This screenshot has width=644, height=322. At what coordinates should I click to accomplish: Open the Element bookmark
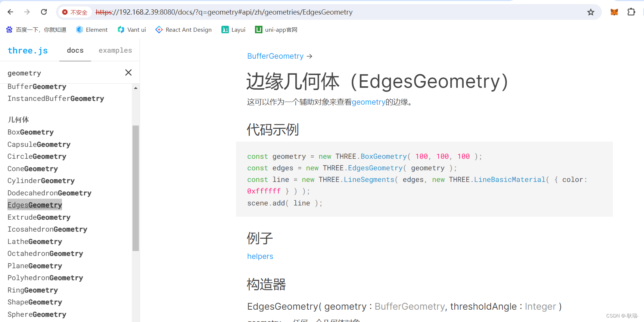coord(92,30)
